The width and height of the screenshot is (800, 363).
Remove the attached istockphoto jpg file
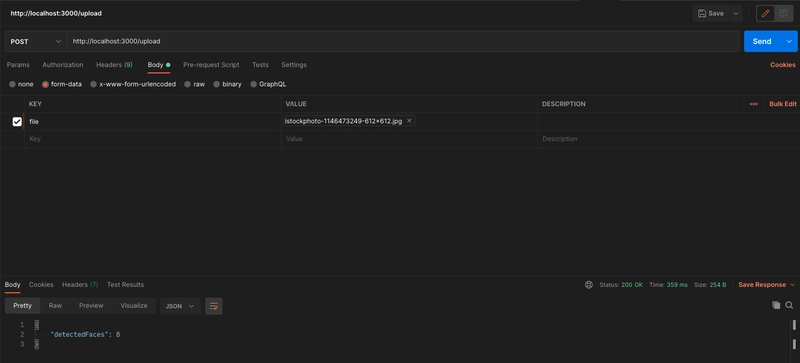409,121
